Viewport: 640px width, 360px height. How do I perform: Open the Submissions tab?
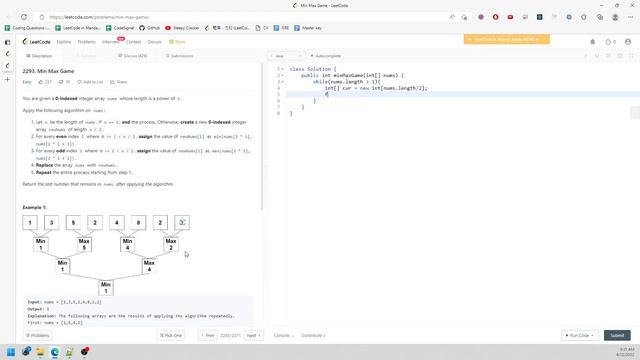pyautogui.click(x=180, y=56)
